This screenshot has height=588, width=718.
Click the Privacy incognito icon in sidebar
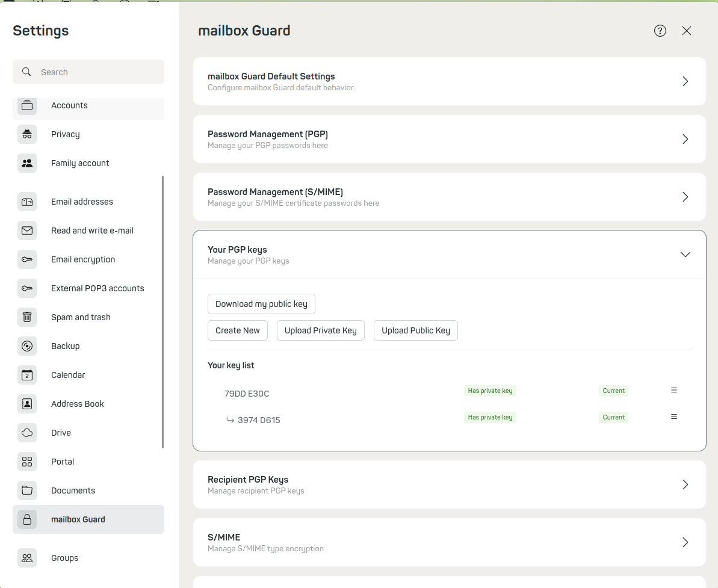pyautogui.click(x=27, y=134)
